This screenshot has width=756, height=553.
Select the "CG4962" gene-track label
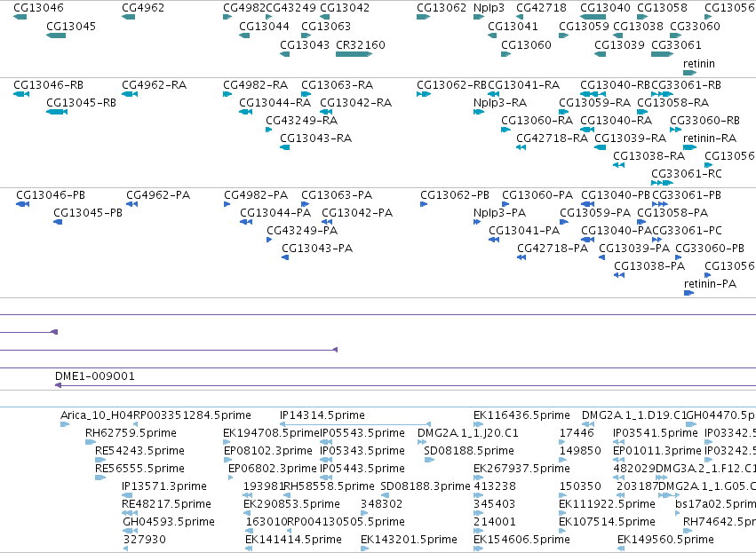(x=143, y=8)
